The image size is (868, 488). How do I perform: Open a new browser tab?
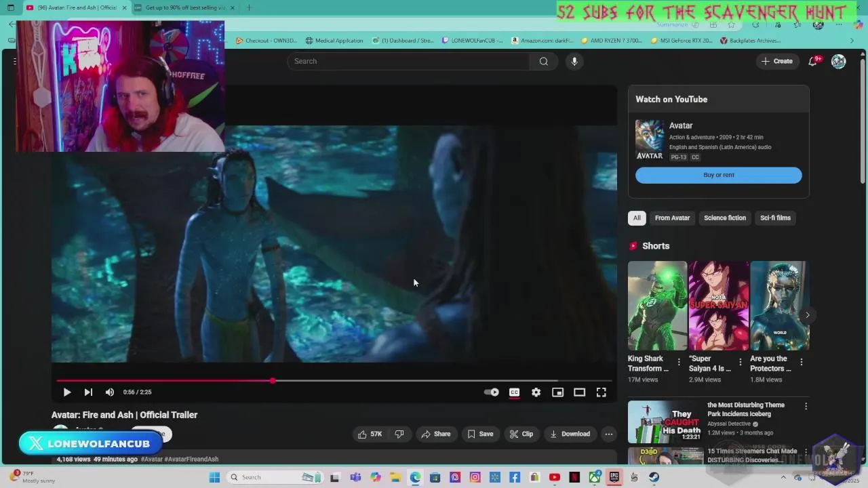click(x=249, y=7)
